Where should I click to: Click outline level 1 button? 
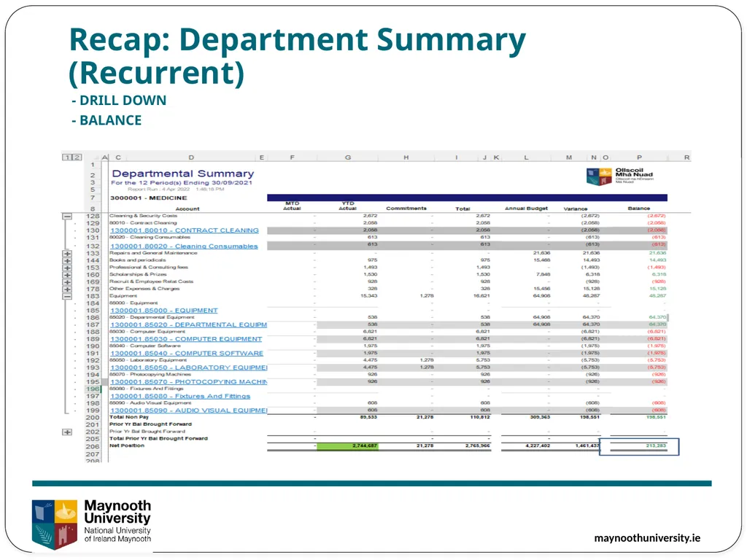pos(67,157)
